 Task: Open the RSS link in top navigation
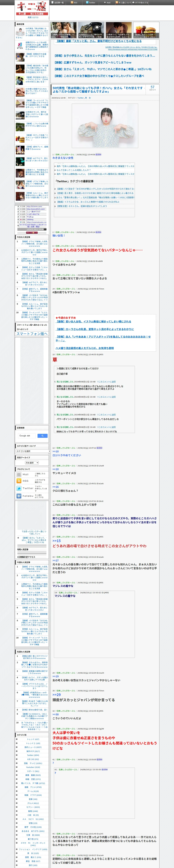[74, 2]
